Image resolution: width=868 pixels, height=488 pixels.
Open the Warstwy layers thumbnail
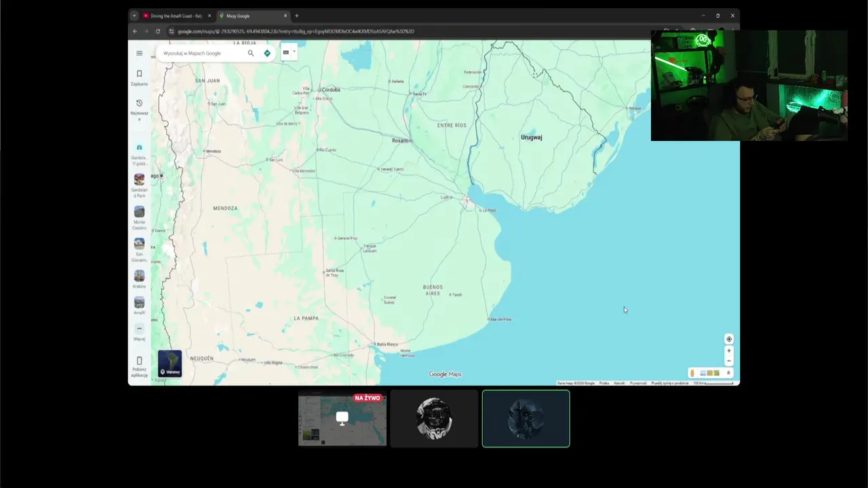170,363
